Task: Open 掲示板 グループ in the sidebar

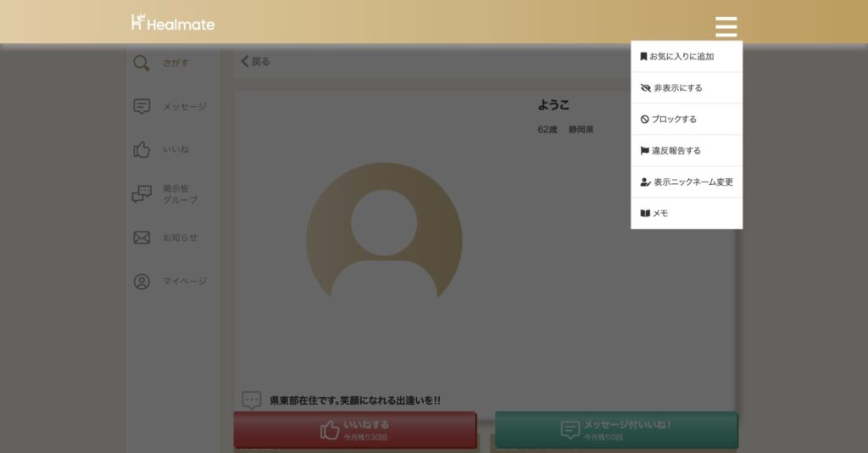Action: [180, 193]
